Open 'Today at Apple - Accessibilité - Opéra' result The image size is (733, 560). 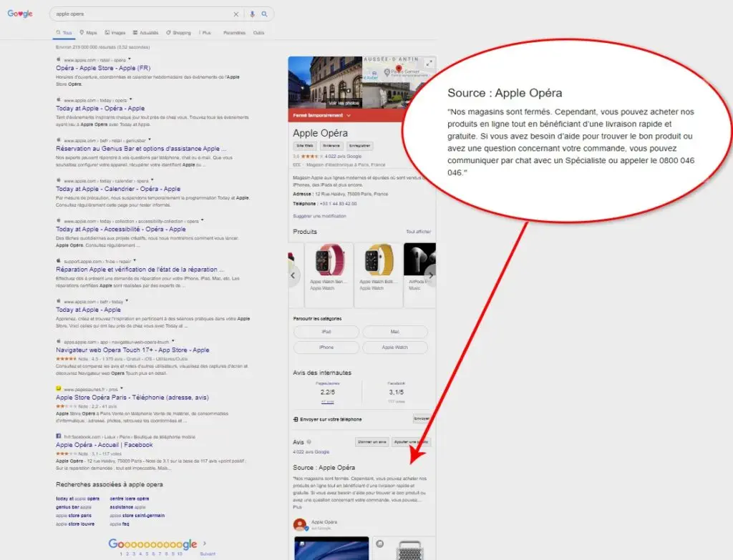click(120, 229)
